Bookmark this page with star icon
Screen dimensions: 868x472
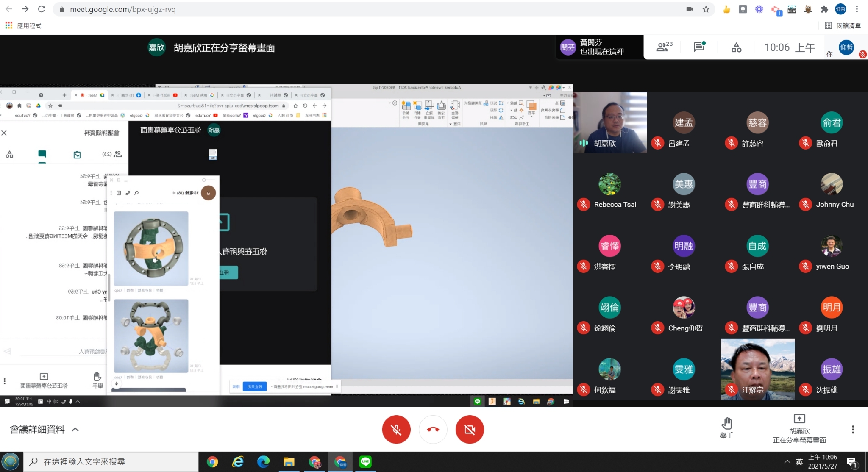[x=706, y=9]
